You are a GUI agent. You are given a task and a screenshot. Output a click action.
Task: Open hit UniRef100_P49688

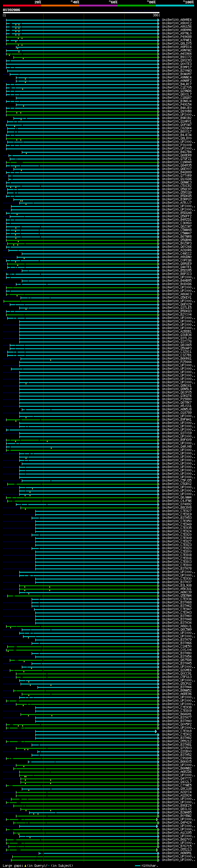(177, 37)
